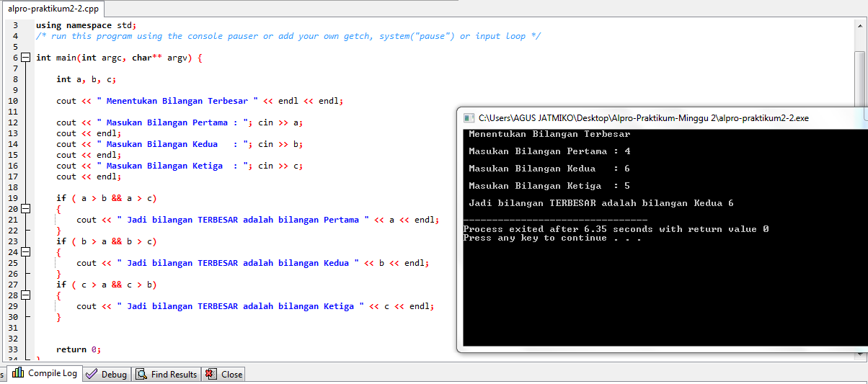The height and width of the screenshot is (384, 868).
Task: Open the Find Results tab
Action: [166, 375]
